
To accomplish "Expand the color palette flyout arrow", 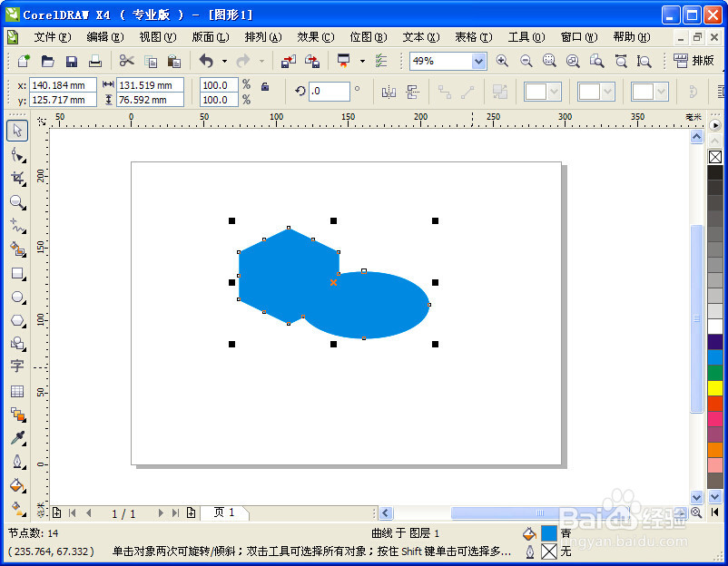I will coord(715,125).
